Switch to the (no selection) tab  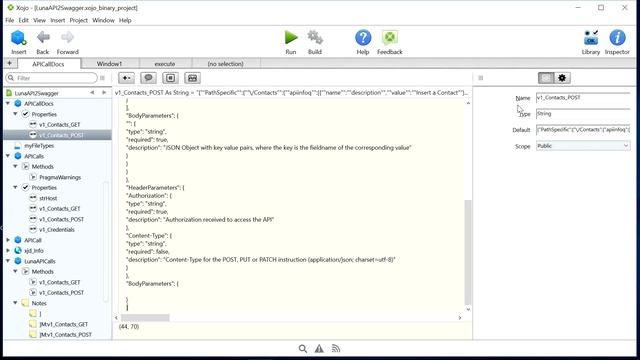pyautogui.click(x=225, y=64)
